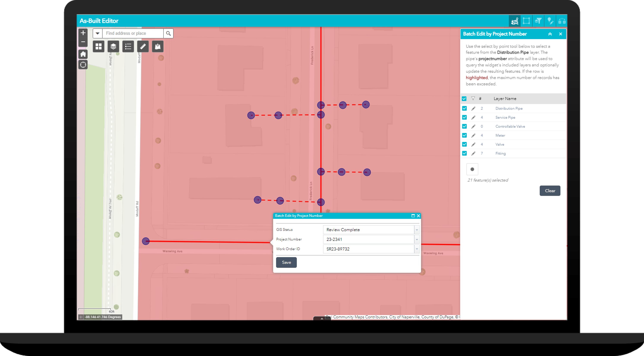Click the Find address or place field
This screenshot has width=644, height=356.
[x=133, y=33]
